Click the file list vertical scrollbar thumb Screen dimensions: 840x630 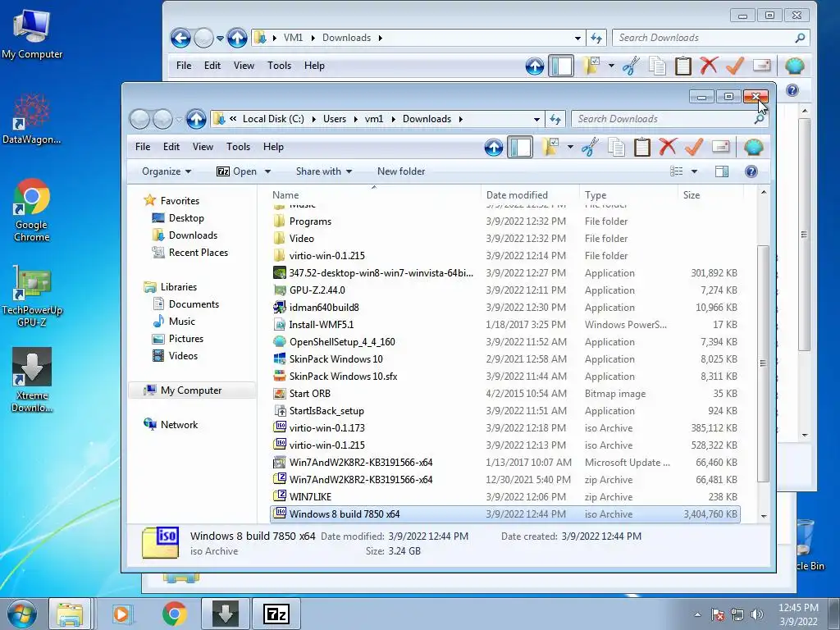pos(764,364)
